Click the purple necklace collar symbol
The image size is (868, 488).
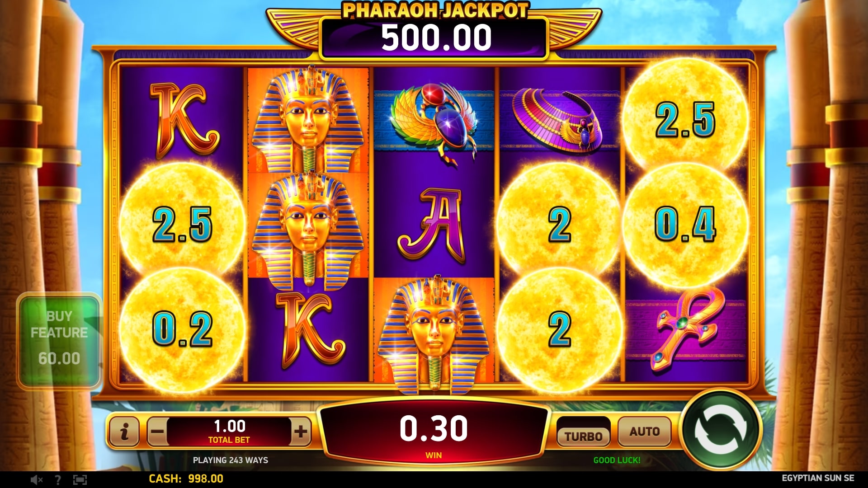(x=559, y=119)
